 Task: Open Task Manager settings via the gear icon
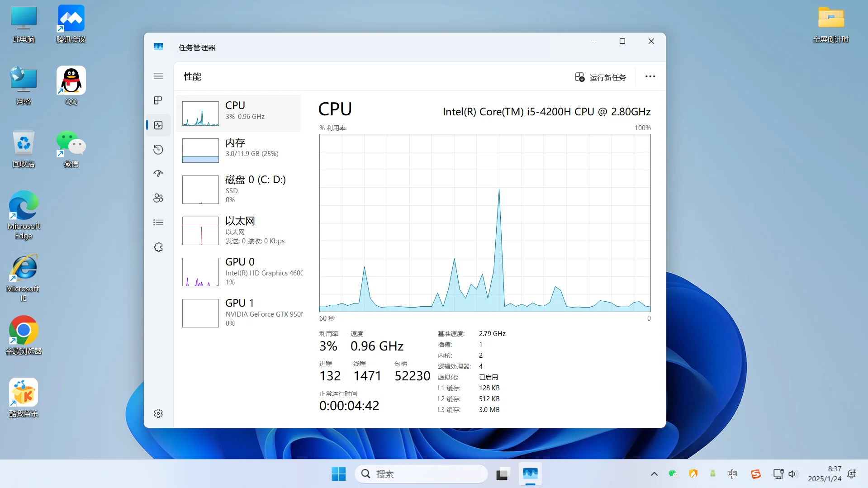pos(158,413)
